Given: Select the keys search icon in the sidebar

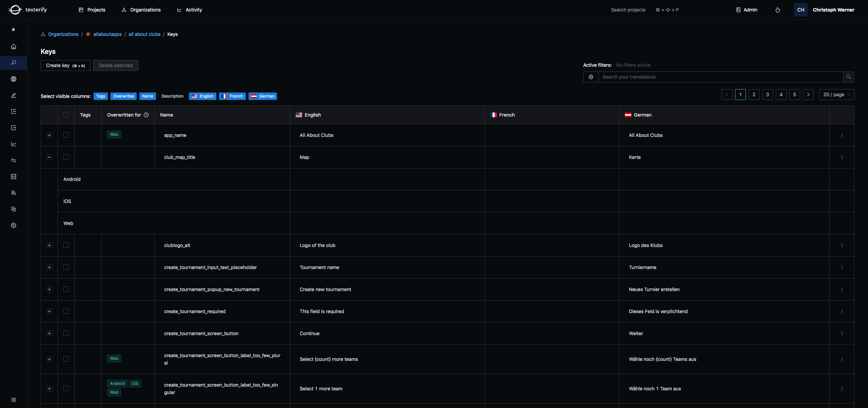Looking at the screenshot, I should (x=14, y=63).
